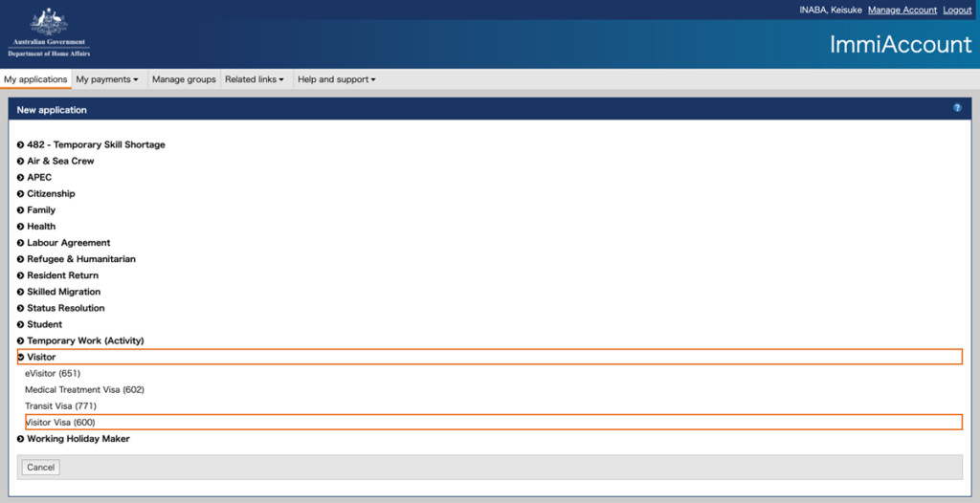Select Medical Treatment Visa (602)

(84, 389)
